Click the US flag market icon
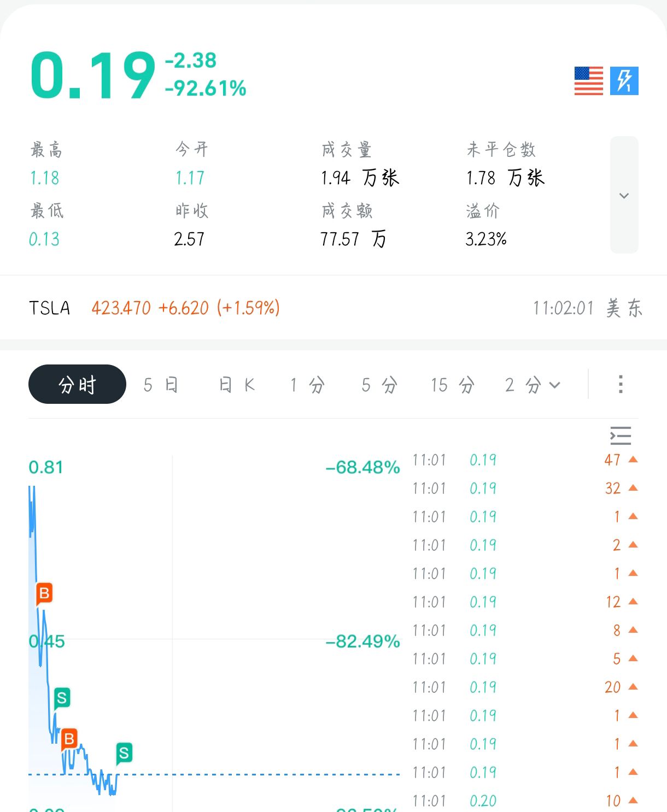 click(588, 81)
